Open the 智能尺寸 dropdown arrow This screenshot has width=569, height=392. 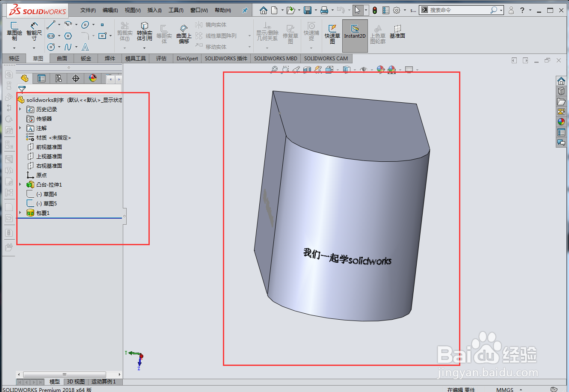[x=34, y=48]
